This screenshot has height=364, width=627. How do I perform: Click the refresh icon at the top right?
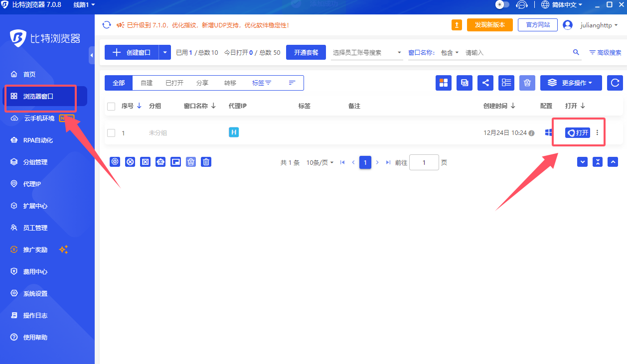pyautogui.click(x=615, y=83)
